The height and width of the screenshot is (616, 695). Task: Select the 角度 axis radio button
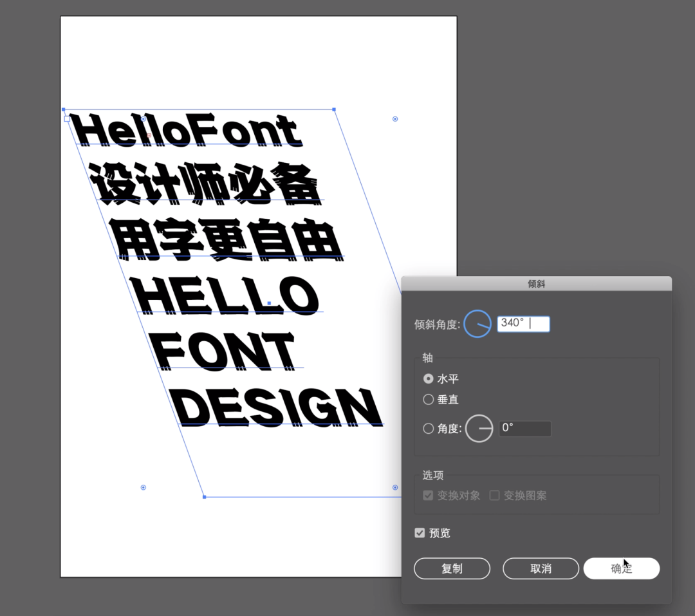(429, 429)
